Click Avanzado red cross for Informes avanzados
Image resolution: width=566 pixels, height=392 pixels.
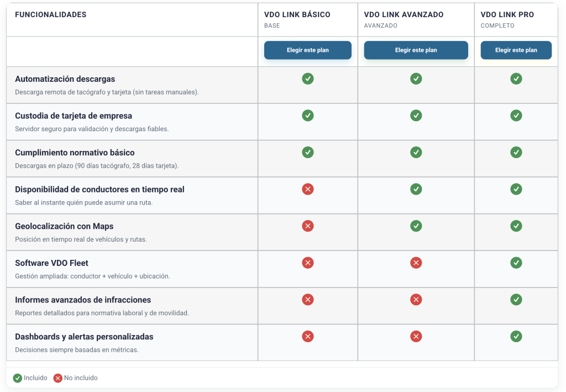click(416, 300)
